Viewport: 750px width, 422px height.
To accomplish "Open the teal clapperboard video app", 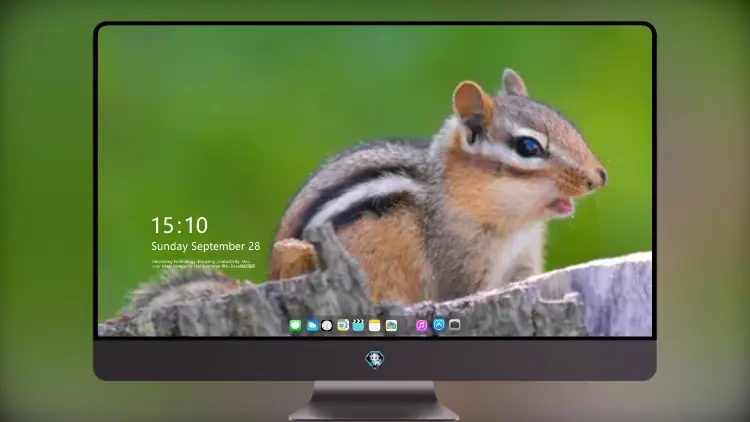I will (358, 326).
